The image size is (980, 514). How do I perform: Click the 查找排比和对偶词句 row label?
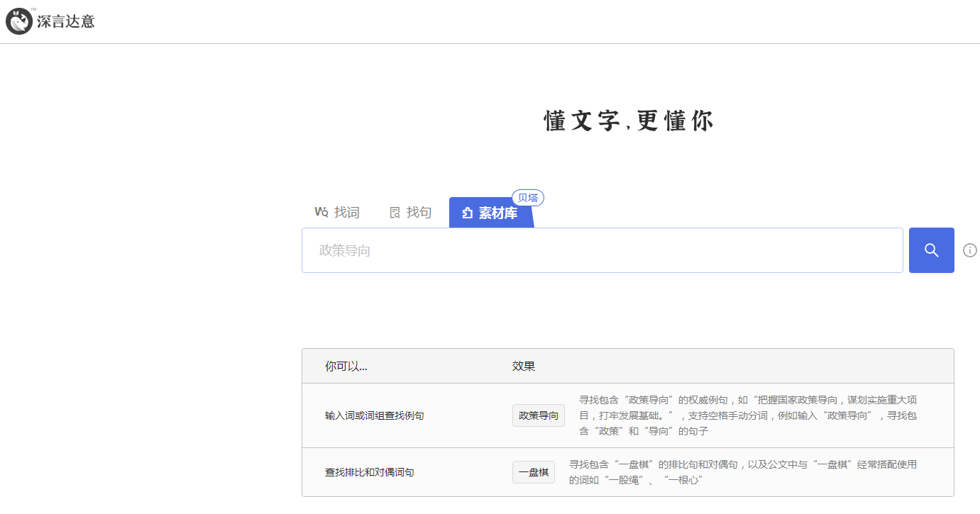(x=369, y=472)
